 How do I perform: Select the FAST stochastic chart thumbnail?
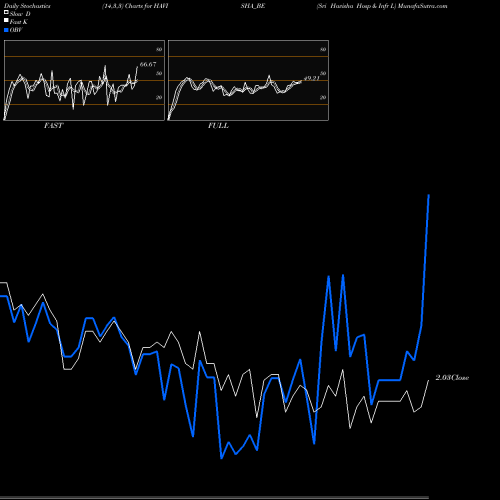click(x=84, y=80)
